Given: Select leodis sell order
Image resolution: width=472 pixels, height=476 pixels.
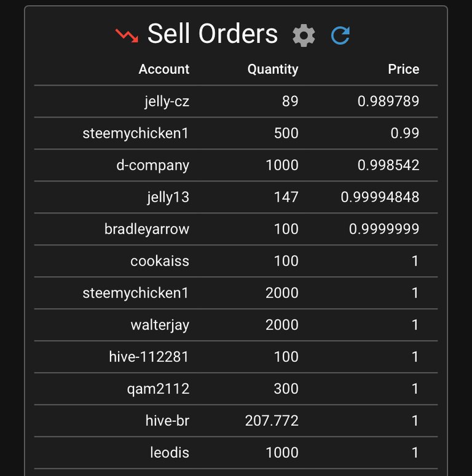Looking at the screenshot, I should pyautogui.click(x=236, y=453).
